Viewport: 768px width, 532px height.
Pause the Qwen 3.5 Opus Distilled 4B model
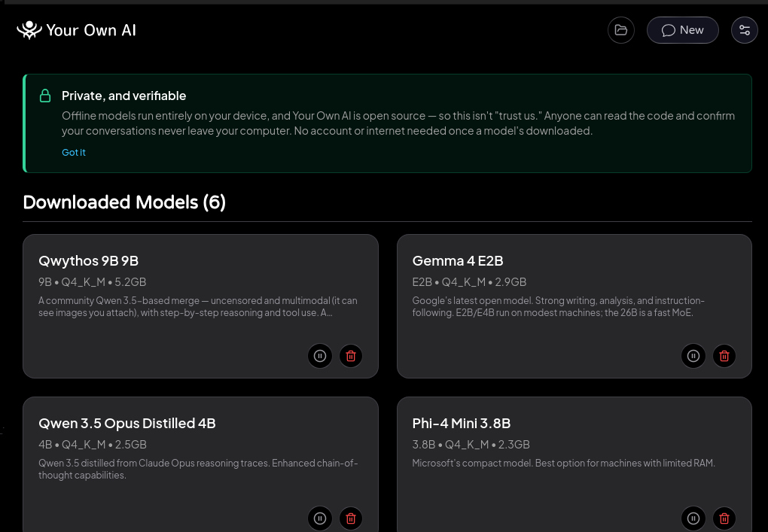(320, 518)
